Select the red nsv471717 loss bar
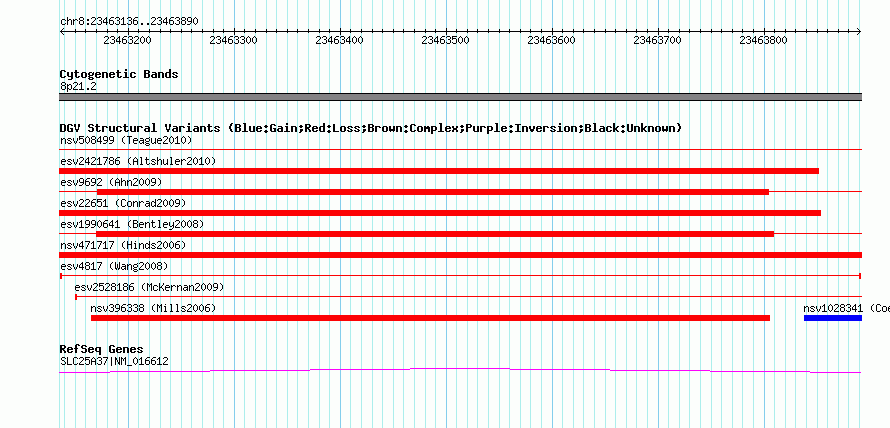This screenshot has height=428, width=890. coord(460,255)
